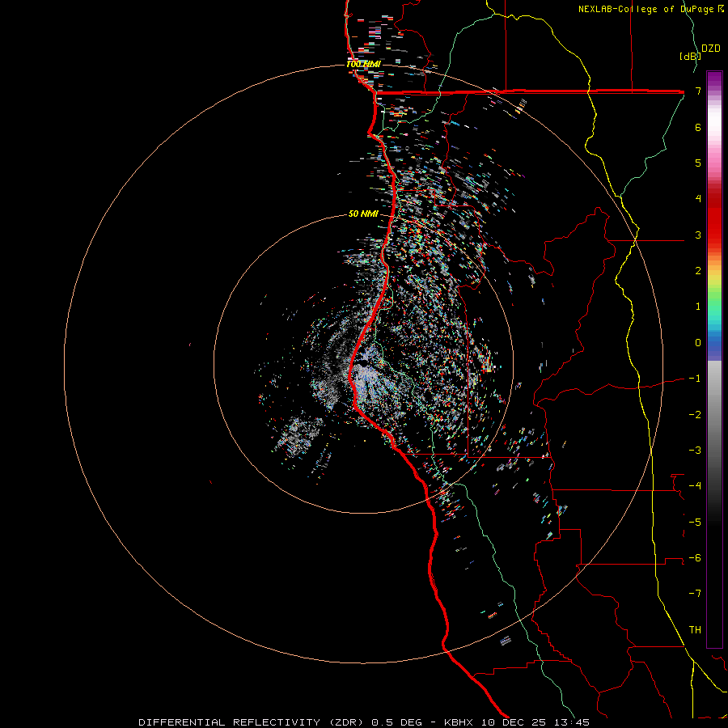Click the 2 value on the color scale

pyautogui.click(x=698, y=271)
